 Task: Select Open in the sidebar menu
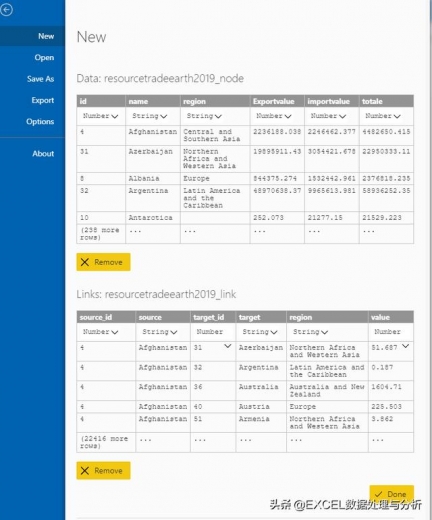tap(44, 58)
